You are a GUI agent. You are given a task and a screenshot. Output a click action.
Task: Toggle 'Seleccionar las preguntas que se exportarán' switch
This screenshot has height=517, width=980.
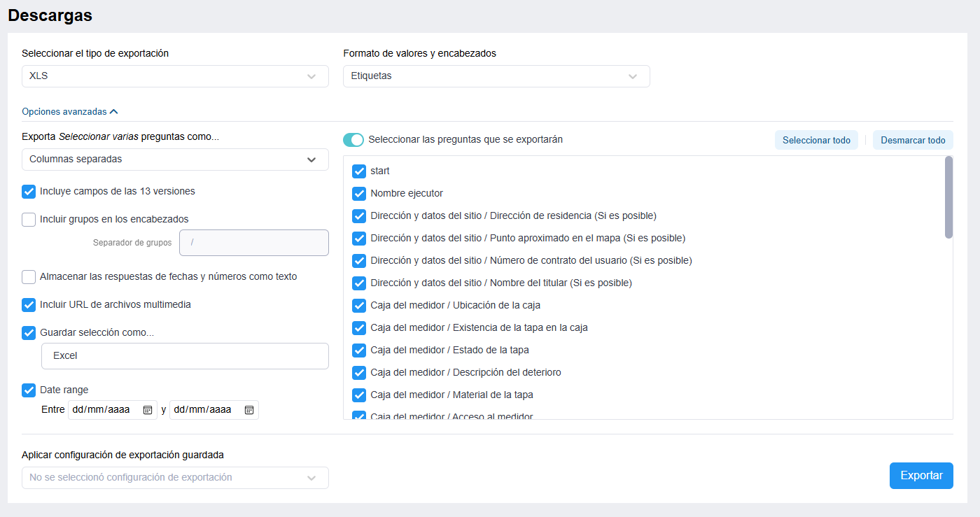click(x=353, y=140)
